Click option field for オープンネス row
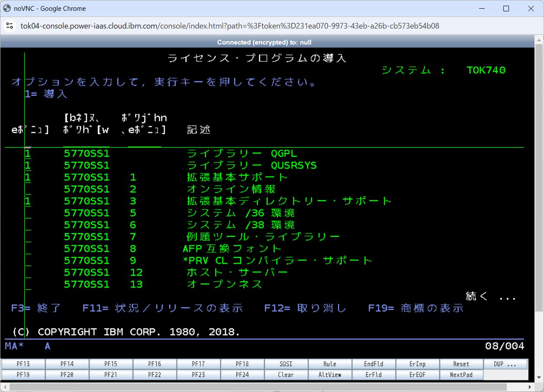Image resolution: width=544 pixels, height=392 pixels. [28, 284]
